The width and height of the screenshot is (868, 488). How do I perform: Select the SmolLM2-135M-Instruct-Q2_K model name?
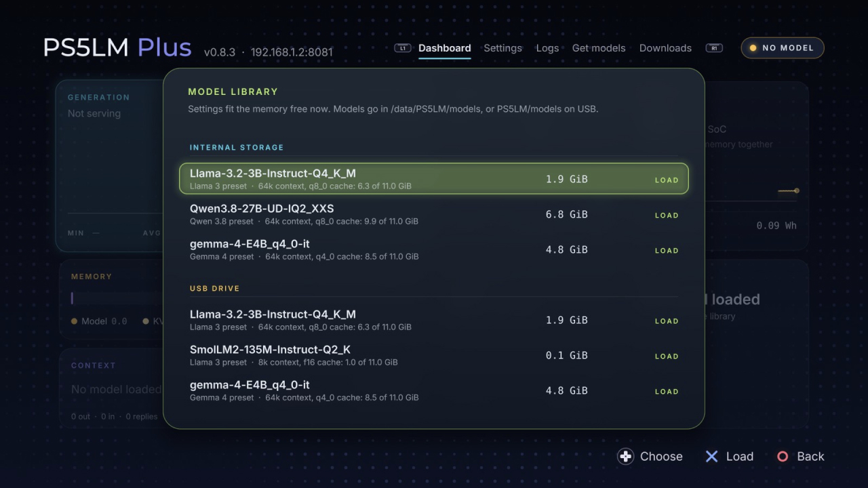coord(270,350)
